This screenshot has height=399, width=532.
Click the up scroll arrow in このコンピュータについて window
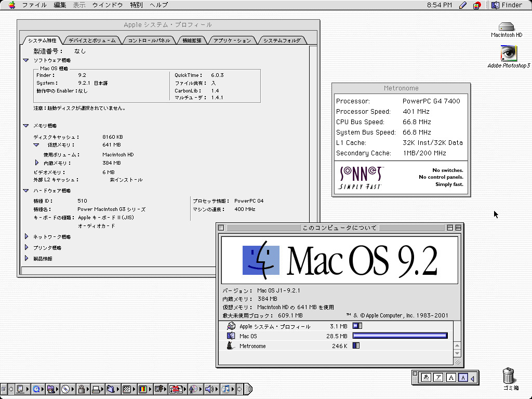click(x=457, y=345)
